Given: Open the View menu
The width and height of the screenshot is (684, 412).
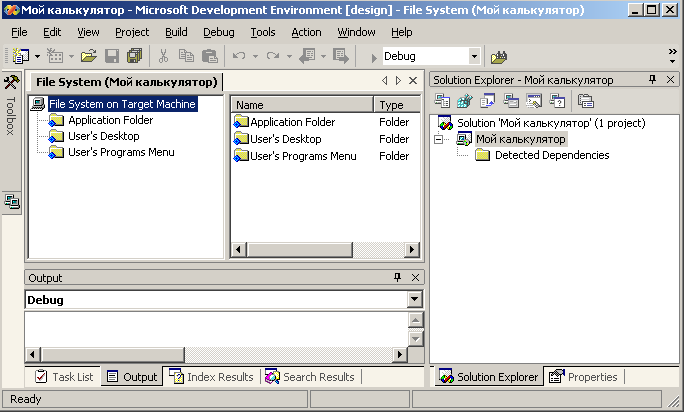Looking at the screenshot, I should point(88,32).
